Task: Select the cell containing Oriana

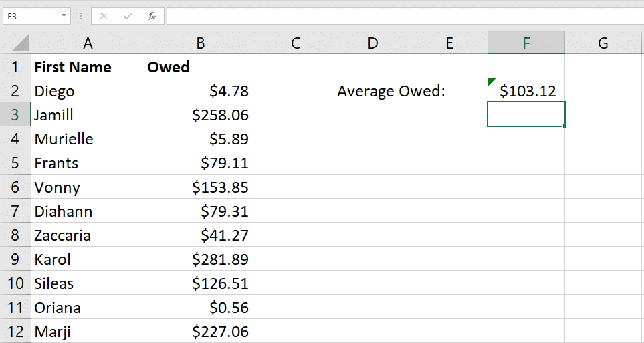Action: tap(88, 307)
